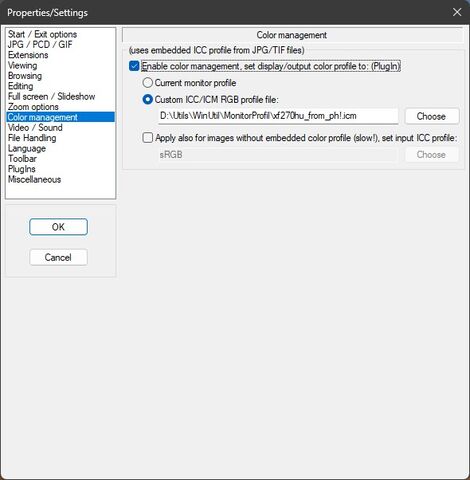The image size is (470, 480).
Task: Disable the Enable color management checkbox
Action: tap(134, 66)
